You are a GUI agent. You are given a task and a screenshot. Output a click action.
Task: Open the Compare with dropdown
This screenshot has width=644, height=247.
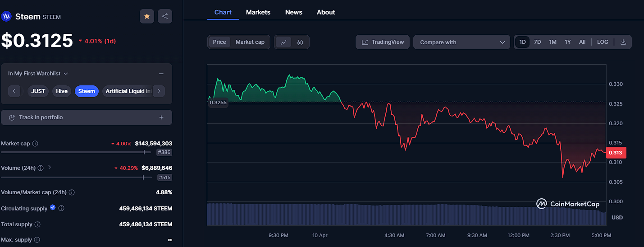(461, 42)
